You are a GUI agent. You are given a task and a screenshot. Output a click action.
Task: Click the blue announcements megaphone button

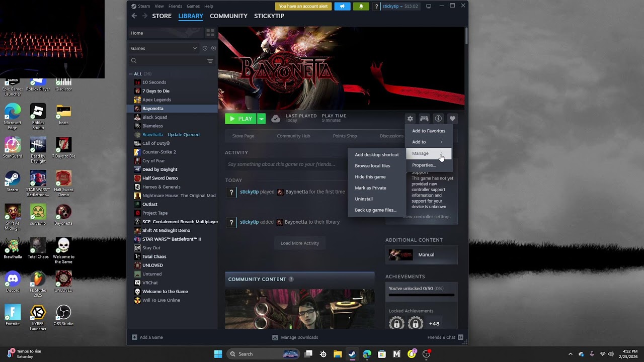click(x=342, y=6)
